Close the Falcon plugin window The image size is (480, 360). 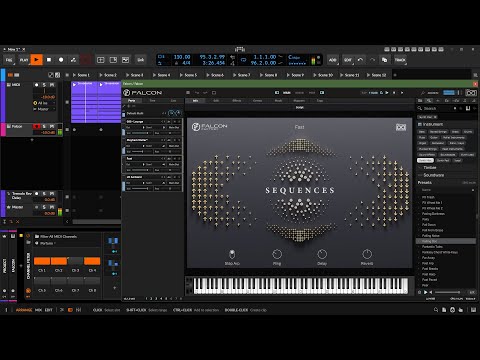[475, 84]
